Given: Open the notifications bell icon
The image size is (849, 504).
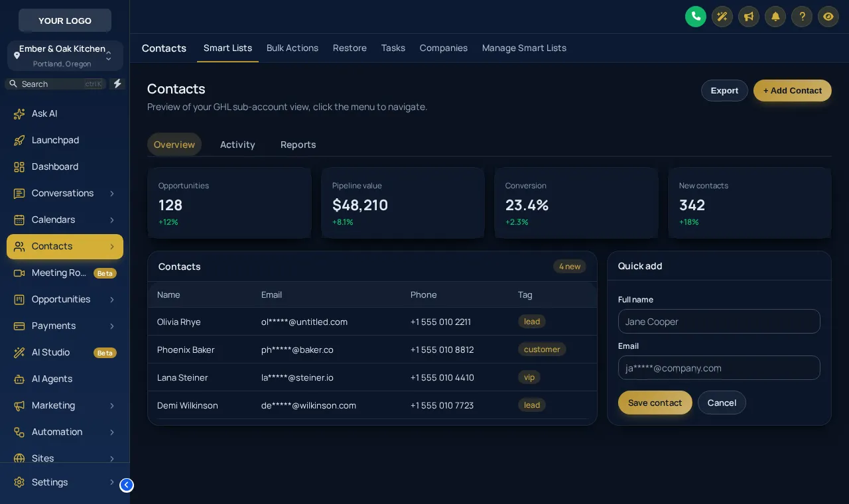Looking at the screenshot, I should coord(775,17).
